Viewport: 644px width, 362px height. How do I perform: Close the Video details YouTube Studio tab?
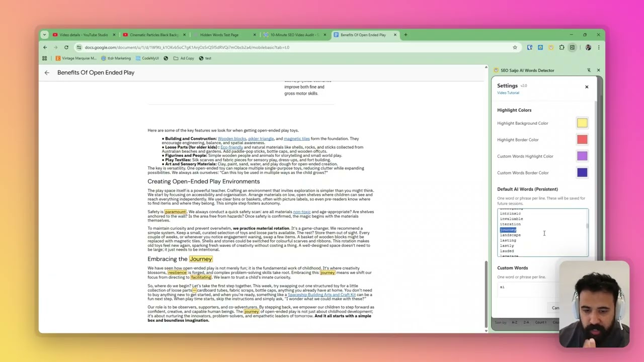(114, 35)
